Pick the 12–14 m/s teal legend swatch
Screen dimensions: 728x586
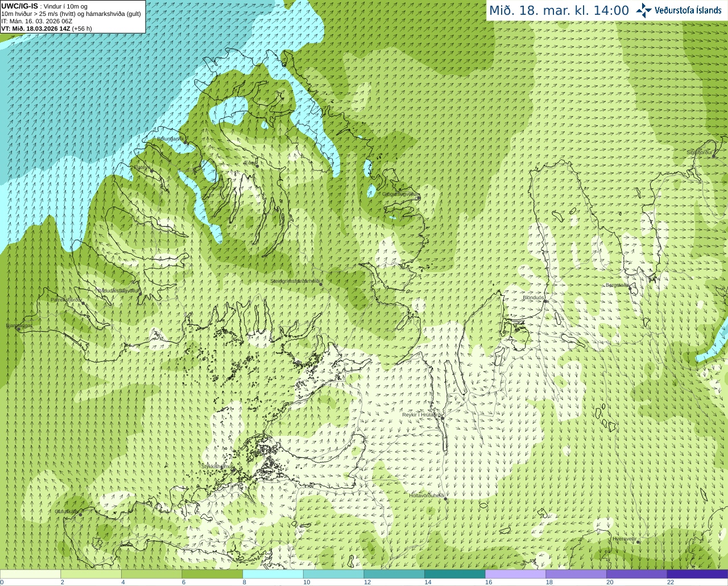tap(394, 574)
